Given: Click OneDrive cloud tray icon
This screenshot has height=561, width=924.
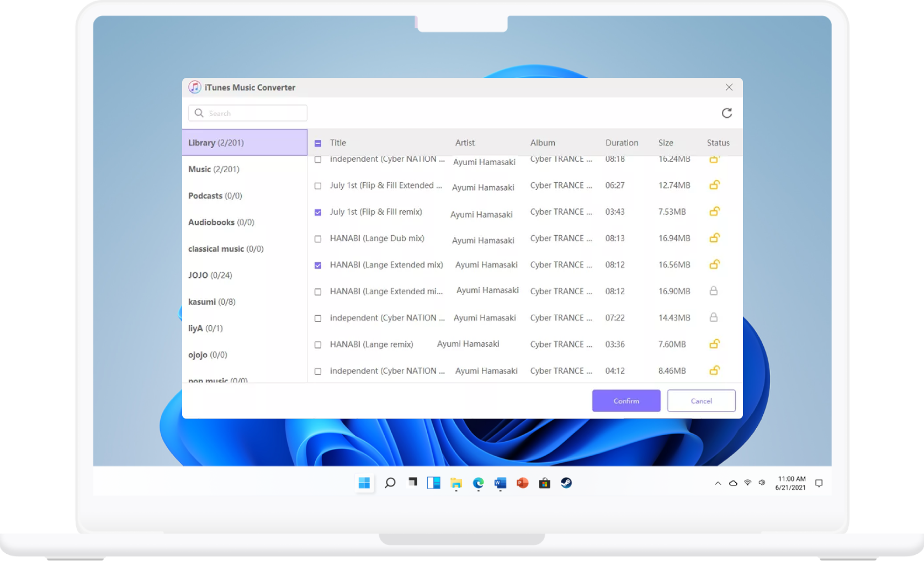Looking at the screenshot, I should tap(733, 483).
